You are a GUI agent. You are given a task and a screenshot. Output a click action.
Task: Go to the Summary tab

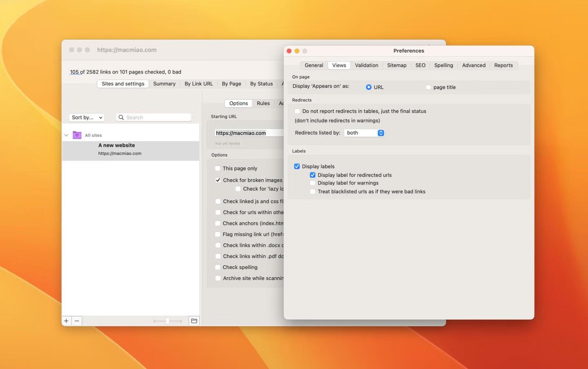point(164,84)
